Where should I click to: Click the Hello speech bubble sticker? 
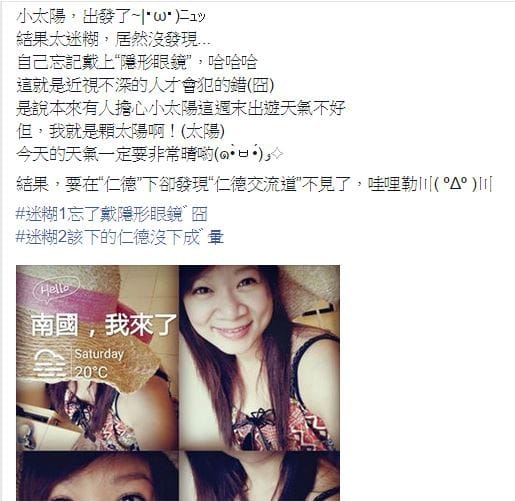tap(56, 288)
